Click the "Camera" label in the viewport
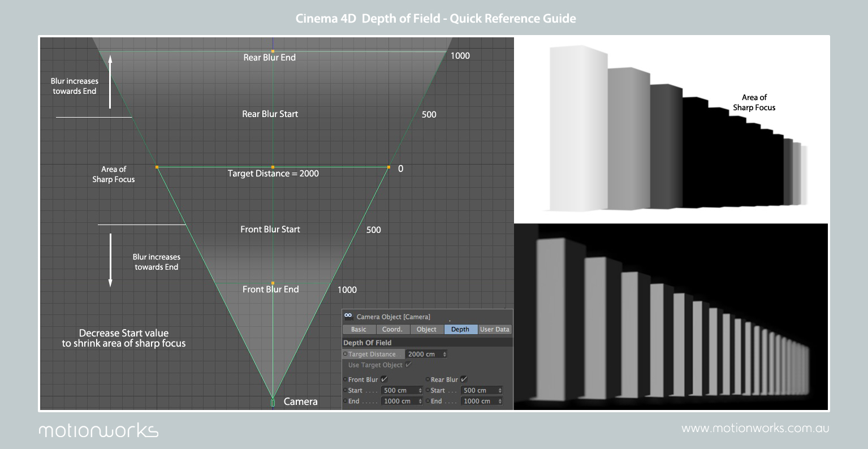This screenshot has width=868, height=449. click(x=300, y=401)
